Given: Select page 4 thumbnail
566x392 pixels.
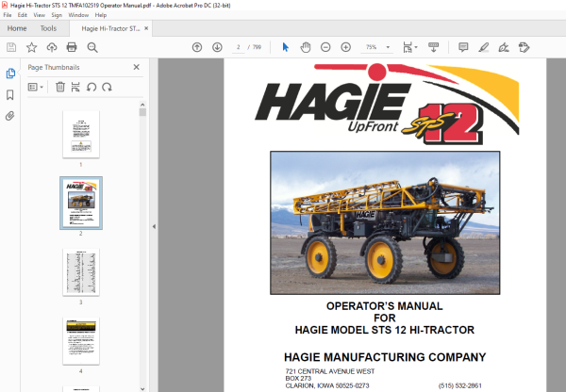Looking at the screenshot, I should coord(81,341).
